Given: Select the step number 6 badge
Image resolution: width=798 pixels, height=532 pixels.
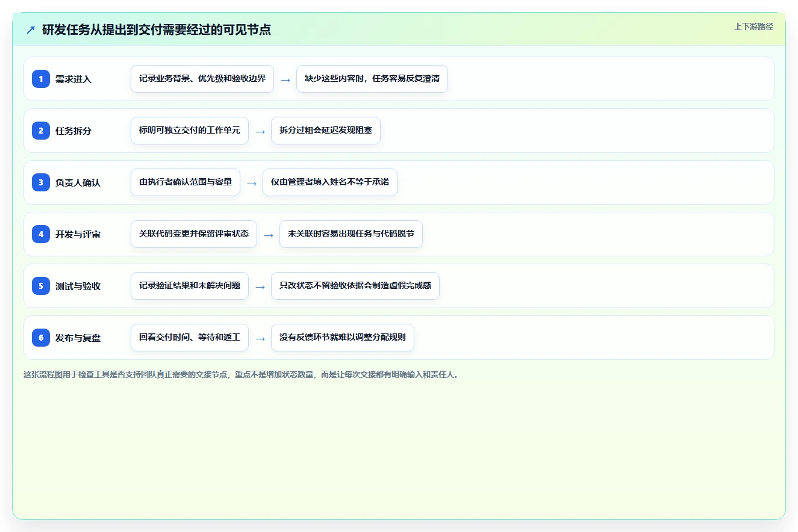Looking at the screenshot, I should (41, 338).
